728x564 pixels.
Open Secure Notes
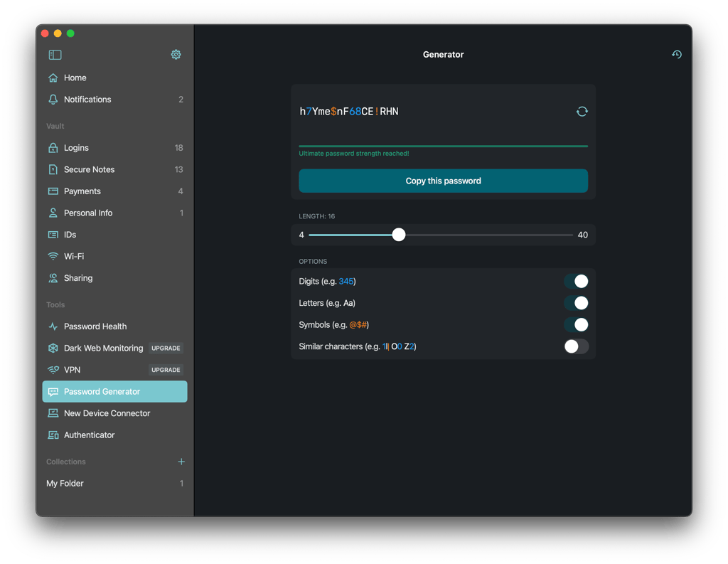[x=114, y=169]
